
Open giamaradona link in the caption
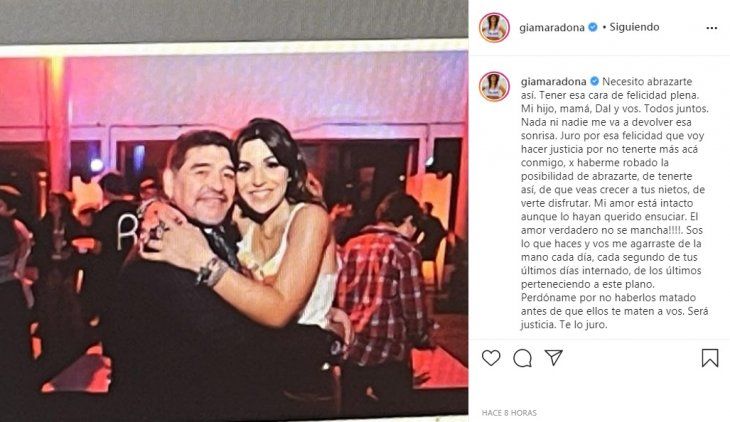(554, 82)
